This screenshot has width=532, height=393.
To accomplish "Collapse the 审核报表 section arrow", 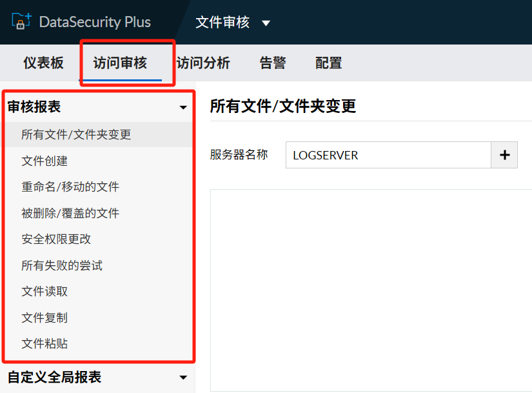I will pos(183,108).
